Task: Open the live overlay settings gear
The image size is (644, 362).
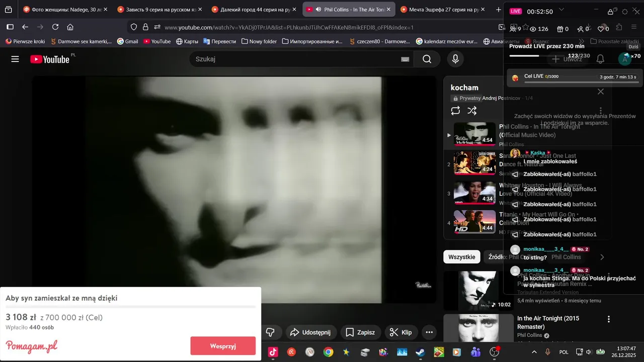Action: [625, 12]
